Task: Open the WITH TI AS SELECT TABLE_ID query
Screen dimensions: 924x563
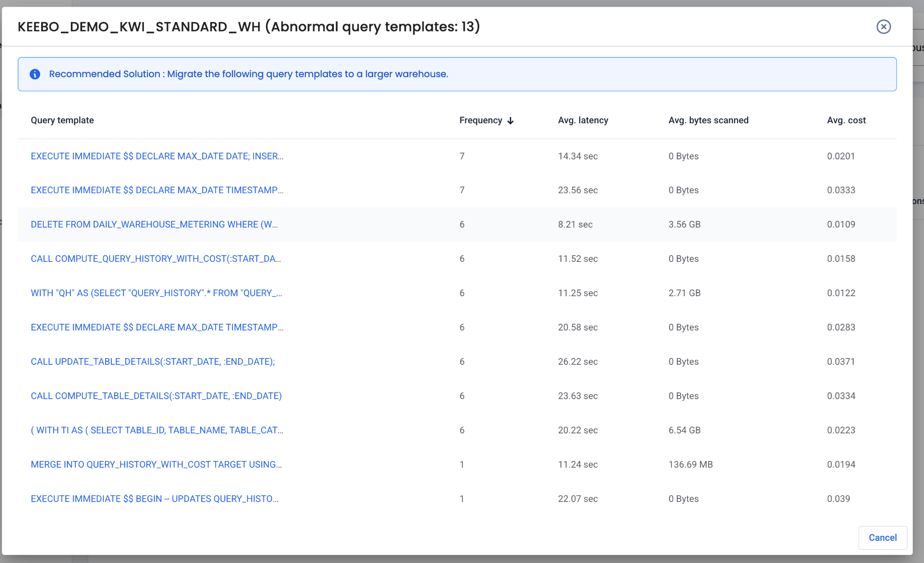Action: pos(157,430)
